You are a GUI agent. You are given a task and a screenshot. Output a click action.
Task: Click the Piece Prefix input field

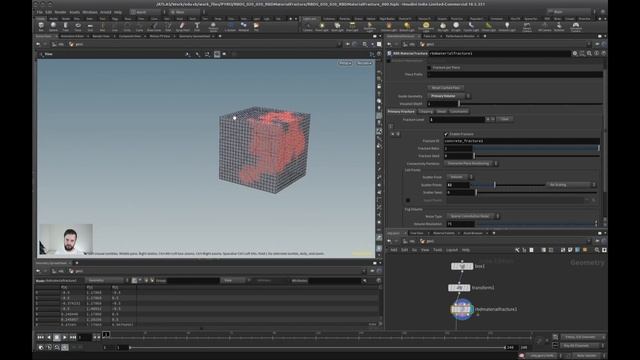[515, 74]
